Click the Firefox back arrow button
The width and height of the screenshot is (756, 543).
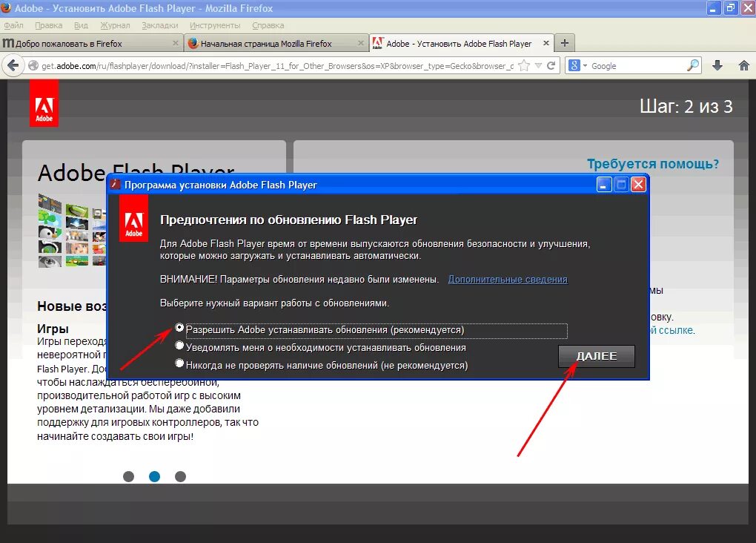click(x=13, y=65)
